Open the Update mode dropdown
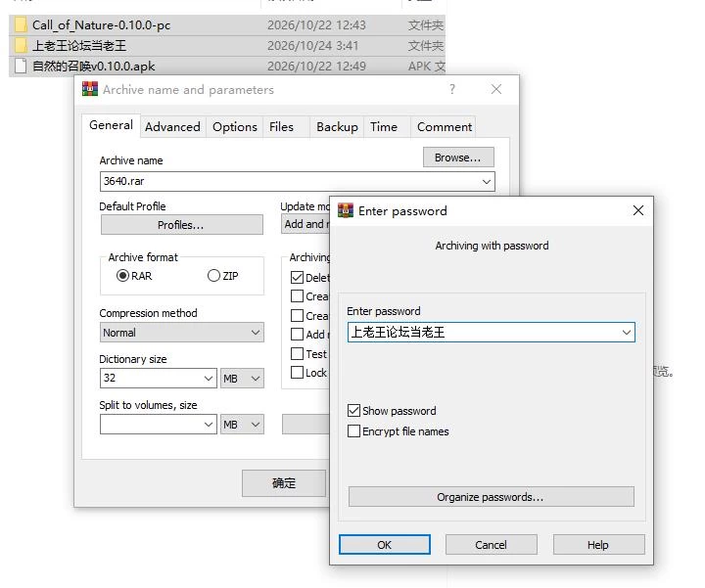705x588 pixels. 305,224
